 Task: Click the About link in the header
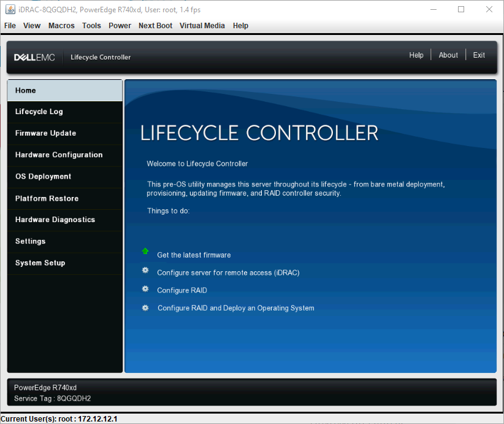tap(448, 55)
